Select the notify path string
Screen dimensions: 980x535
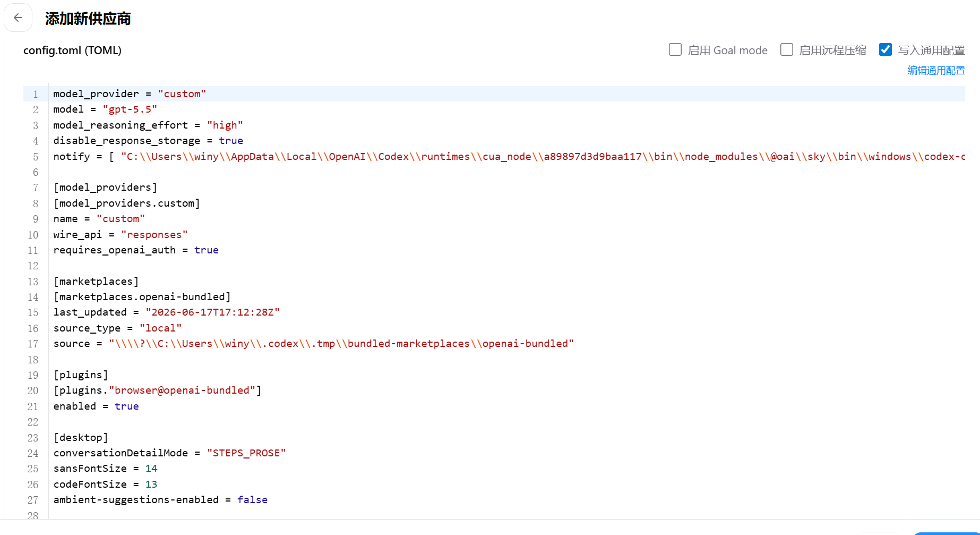[x=543, y=157]
